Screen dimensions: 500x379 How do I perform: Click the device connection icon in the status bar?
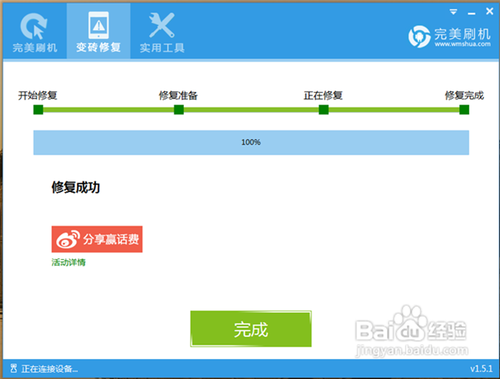13,368
